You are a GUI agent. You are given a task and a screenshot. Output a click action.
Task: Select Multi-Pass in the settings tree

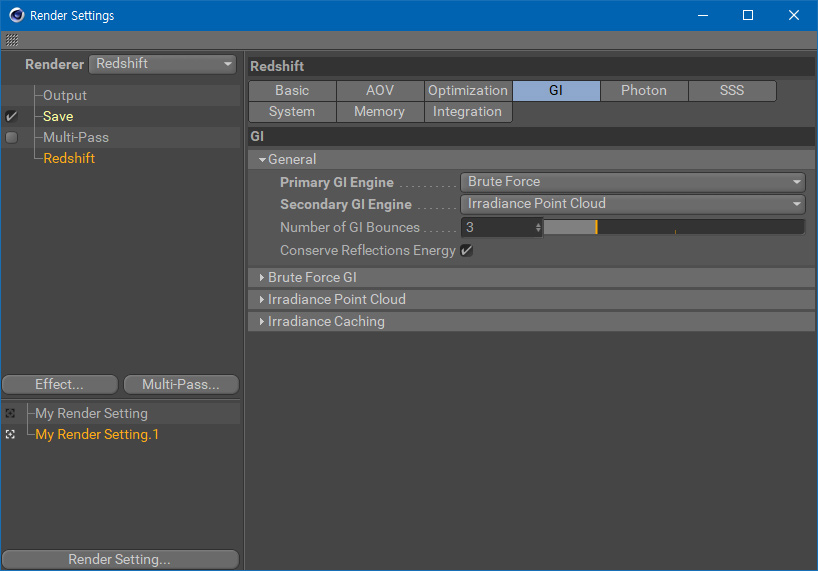point(76,137)
